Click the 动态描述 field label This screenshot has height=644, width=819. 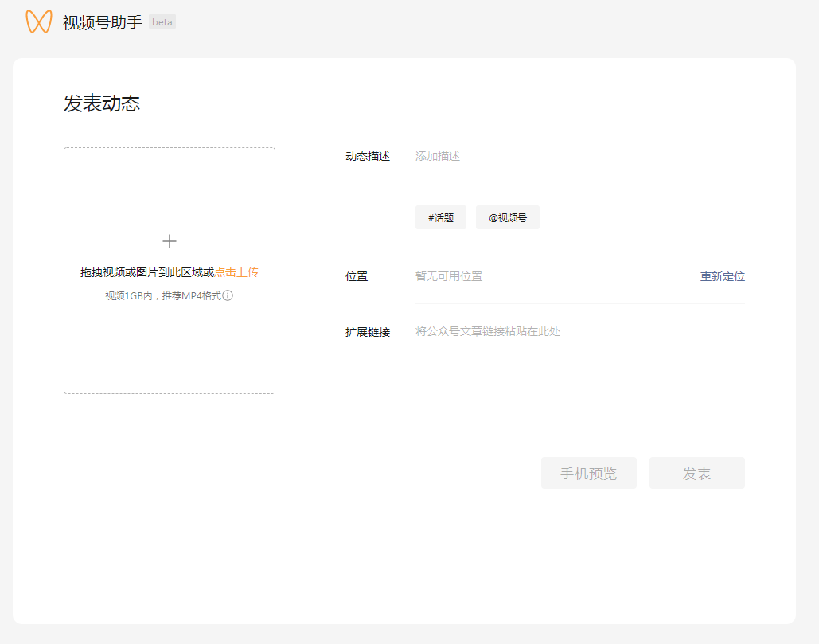(368, 156)
